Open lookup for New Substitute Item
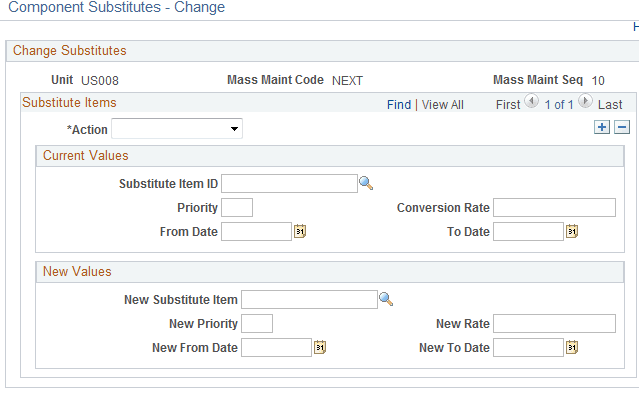Image resolution: width=639 pixels, height=396 pixels. (x=386, y=299)
